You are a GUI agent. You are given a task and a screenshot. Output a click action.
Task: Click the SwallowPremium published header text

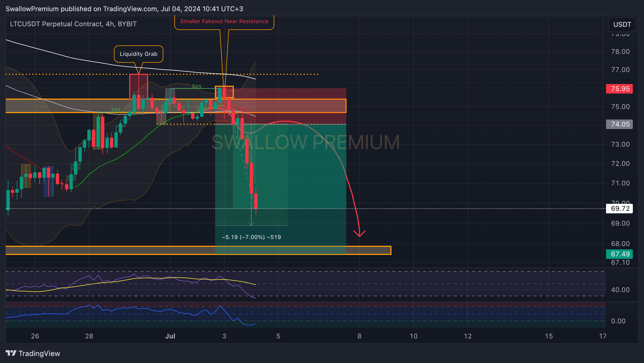point(124,9)
